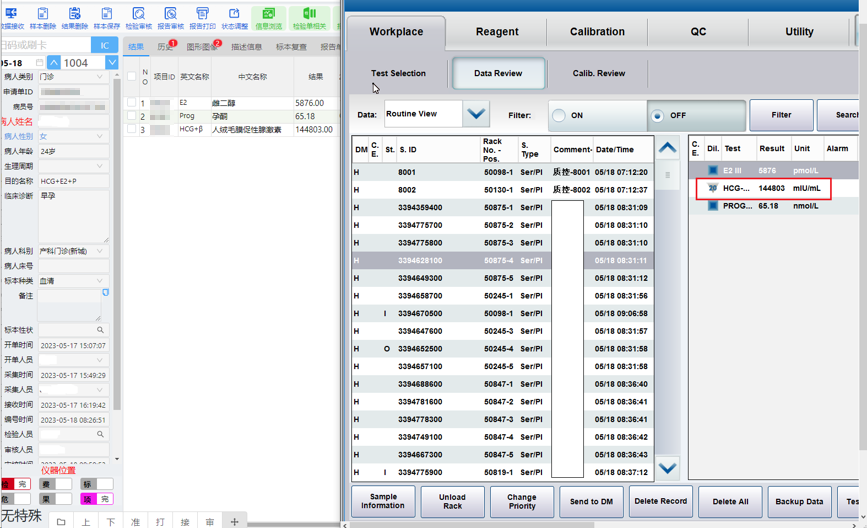Switch to the Calibration tab

tap(597, 32)
